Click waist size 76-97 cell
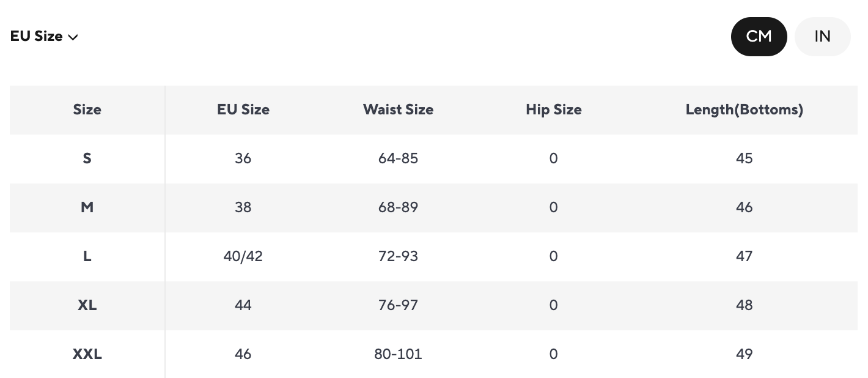 point(398,305)
